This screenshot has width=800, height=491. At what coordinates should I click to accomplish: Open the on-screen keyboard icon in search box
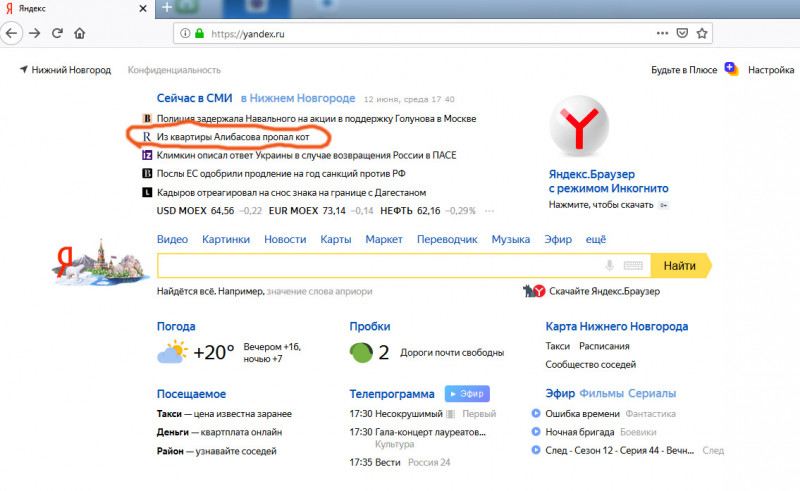633,265
